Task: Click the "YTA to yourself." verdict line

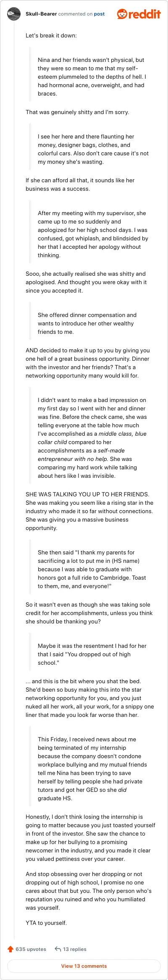Action: click(46, 923)
